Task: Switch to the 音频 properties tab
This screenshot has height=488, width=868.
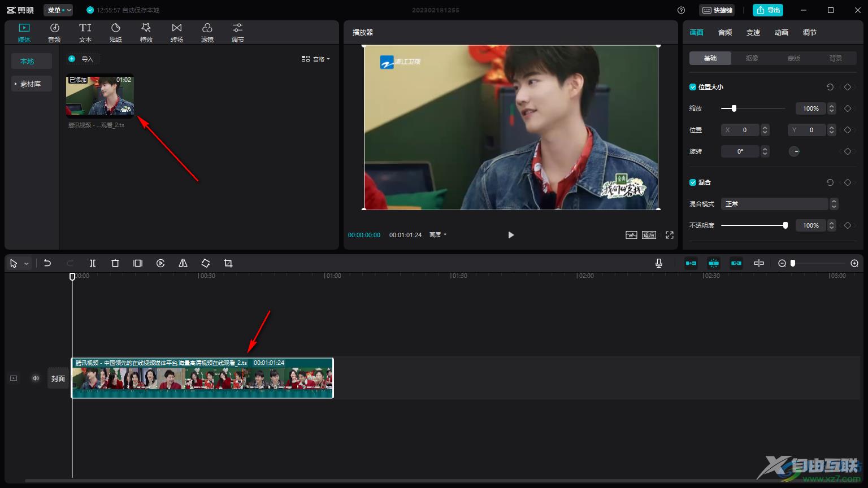Action: (725, 33)
